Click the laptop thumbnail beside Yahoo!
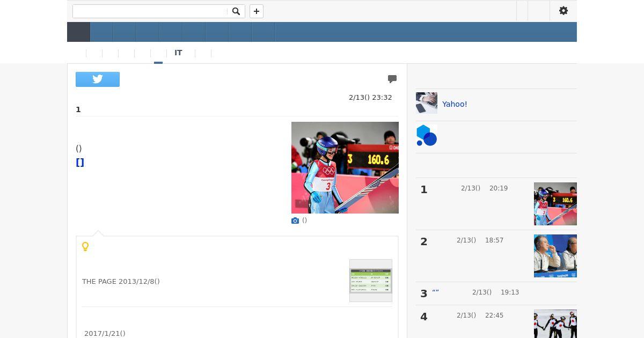 (x=427, y=103)
